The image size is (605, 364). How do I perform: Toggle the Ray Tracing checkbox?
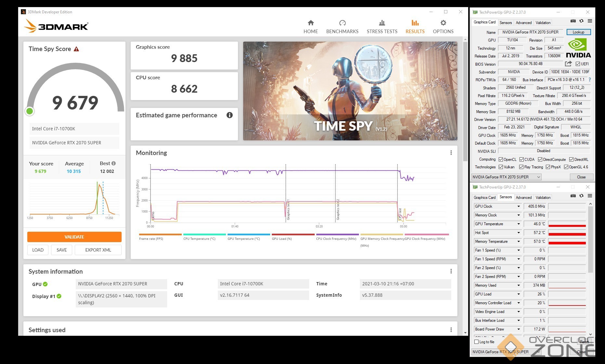click(x=521, y=167)
